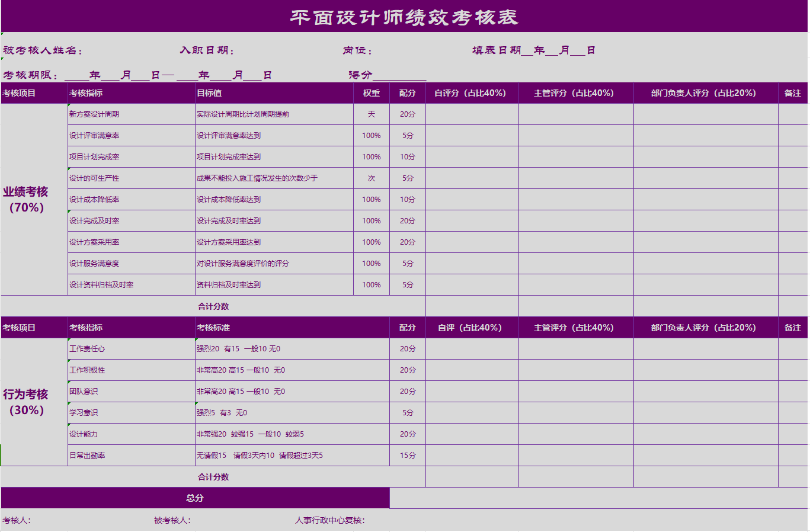Select the 自评分（占比40%） header
Screen dimensions: 810x532
click(472, 93)
